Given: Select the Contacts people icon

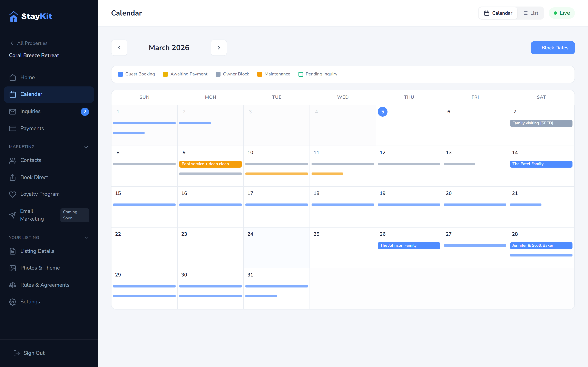Looking at the screenshot, I should click(x=13, y=160).
